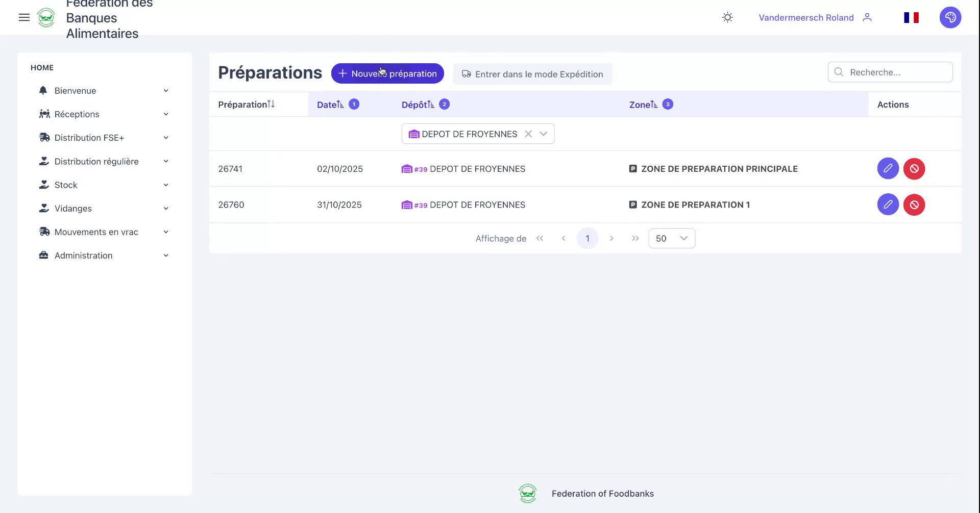The image size is (980, 513).
Task: Click the Federation des Banques Alimentaires logo
Action: 46,17
